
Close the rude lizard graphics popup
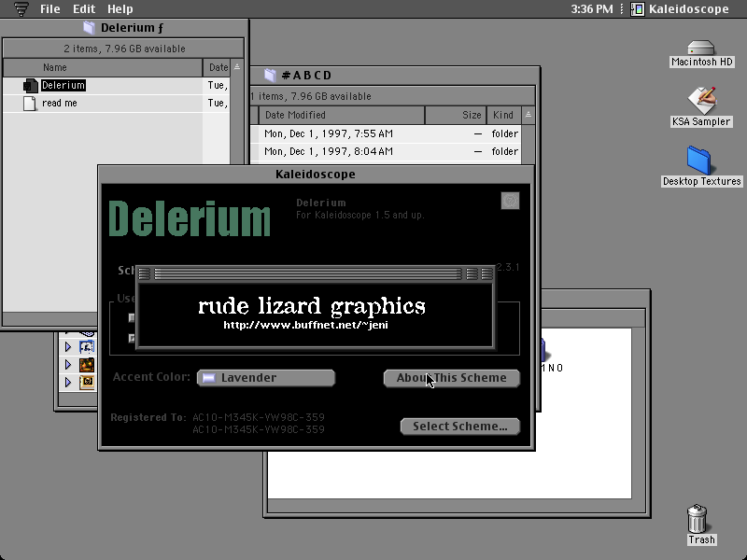pyautogui.click(x=145, y=273)
